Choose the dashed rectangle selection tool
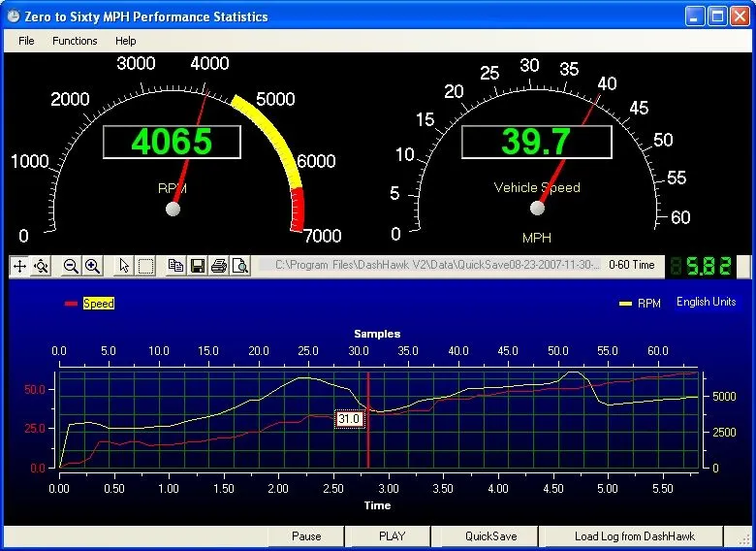 (145, 266)
